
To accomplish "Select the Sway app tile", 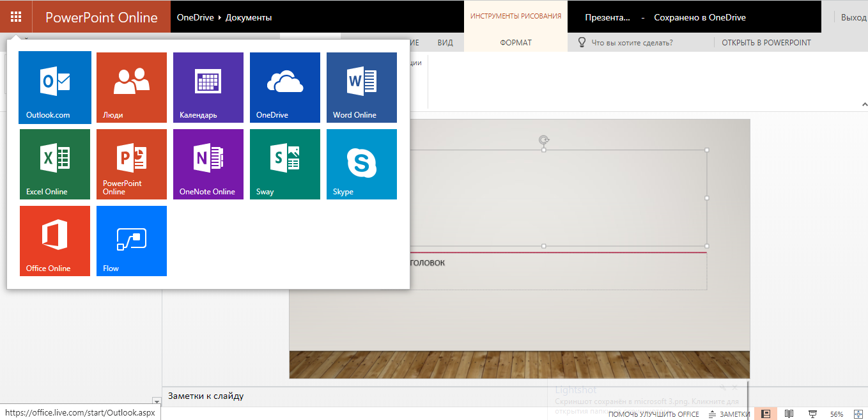I will 284,164.
